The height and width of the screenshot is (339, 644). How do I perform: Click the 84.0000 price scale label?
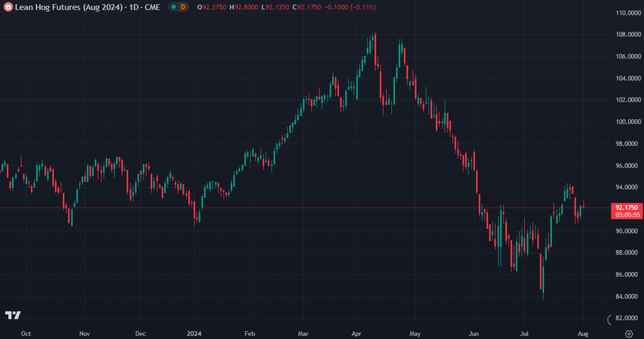pyautogui.click(x=628, y=296)
